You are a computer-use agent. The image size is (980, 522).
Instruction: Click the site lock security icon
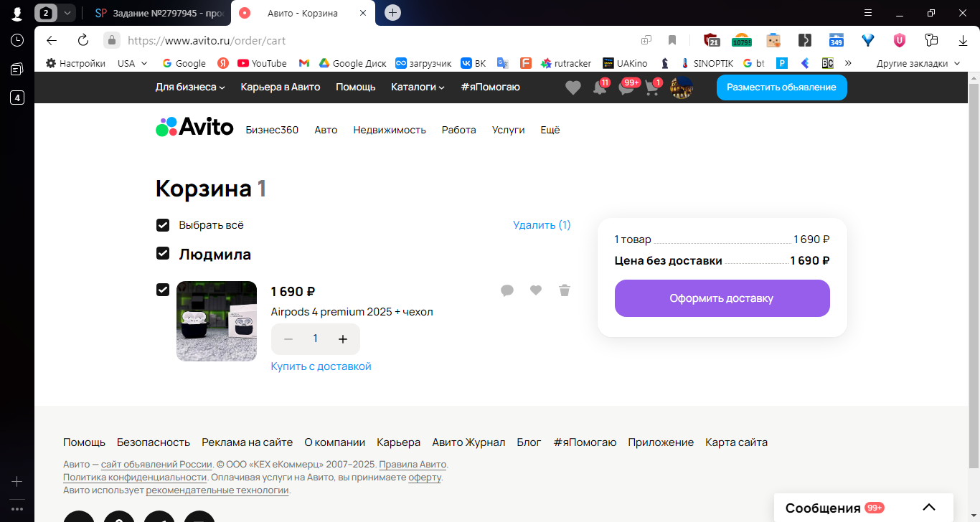111,40
